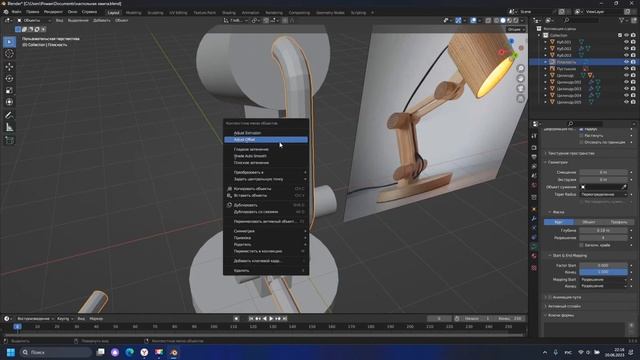Collapse the Геометрия panel
The height and width of the screenshot is (360, 640).
click(x=558, y=162)
